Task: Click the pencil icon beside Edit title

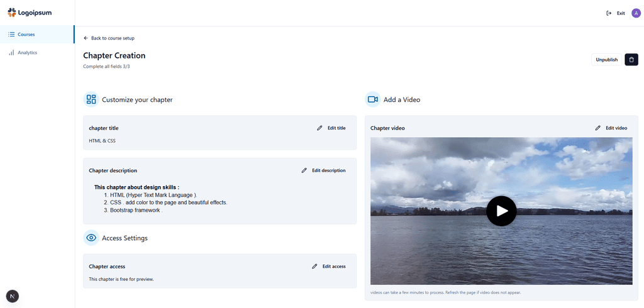Action: pyautogui.click(x=319, y=128)
